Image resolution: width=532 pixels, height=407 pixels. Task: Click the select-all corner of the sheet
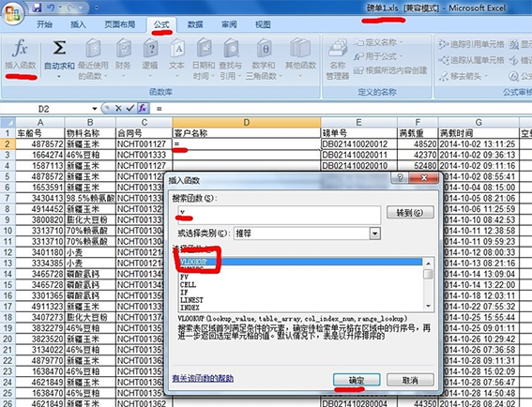pos(8,122)
